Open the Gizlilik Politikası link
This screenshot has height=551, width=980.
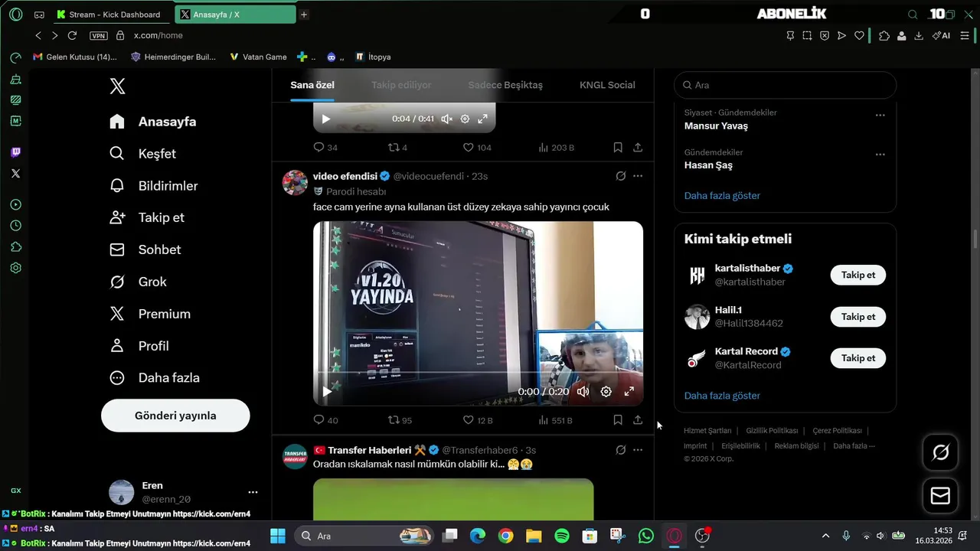[772, 431]
